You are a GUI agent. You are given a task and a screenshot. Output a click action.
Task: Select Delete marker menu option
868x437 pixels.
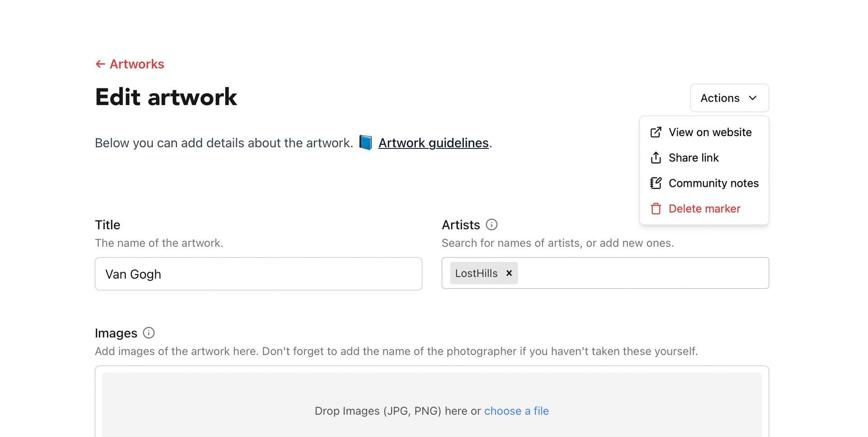click(x=704, y=209)
